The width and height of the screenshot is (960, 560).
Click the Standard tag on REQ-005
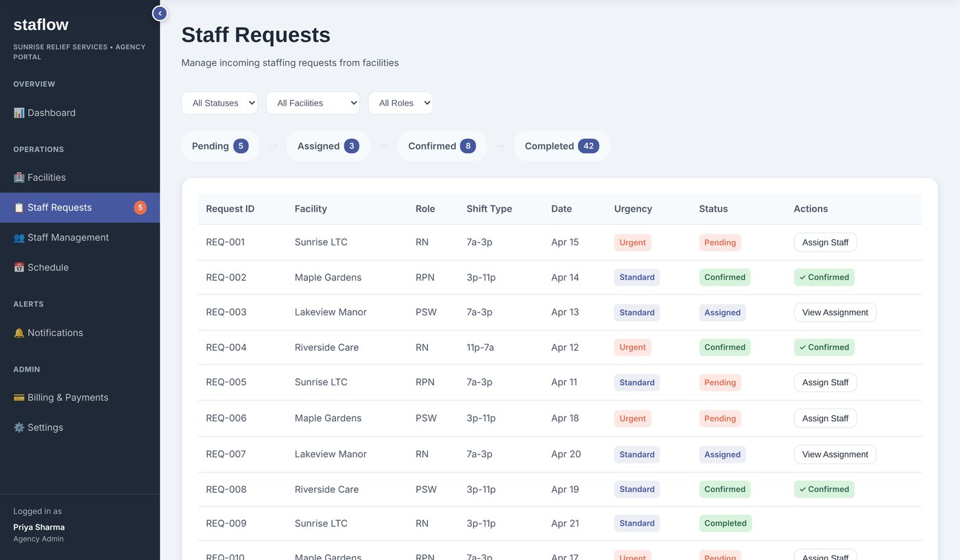pos(636,382)
